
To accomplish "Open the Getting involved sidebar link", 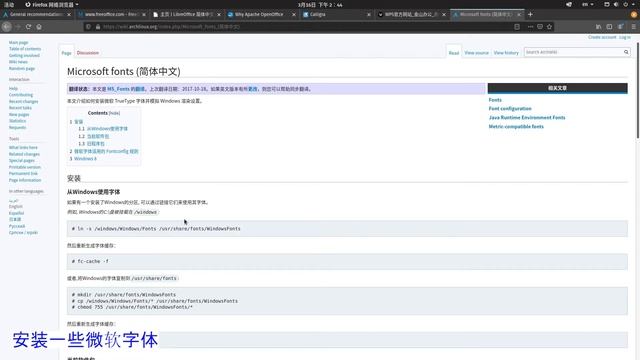I will pos(24,56).
